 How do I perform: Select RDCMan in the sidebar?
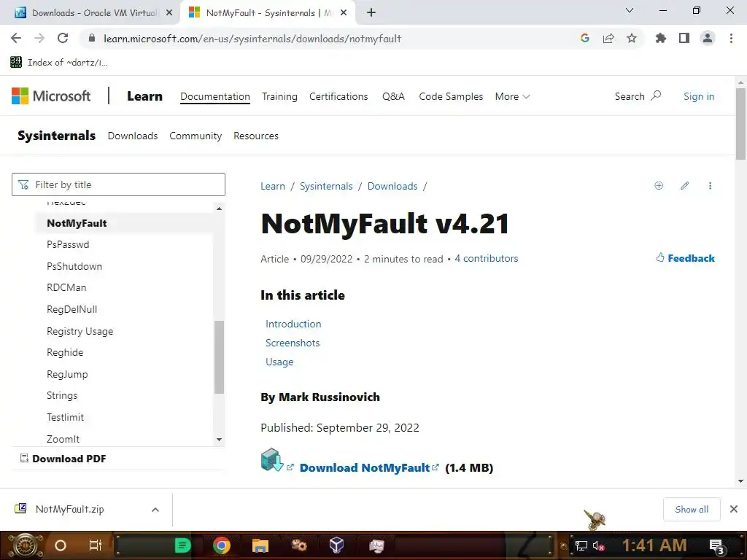pos(66,287)
